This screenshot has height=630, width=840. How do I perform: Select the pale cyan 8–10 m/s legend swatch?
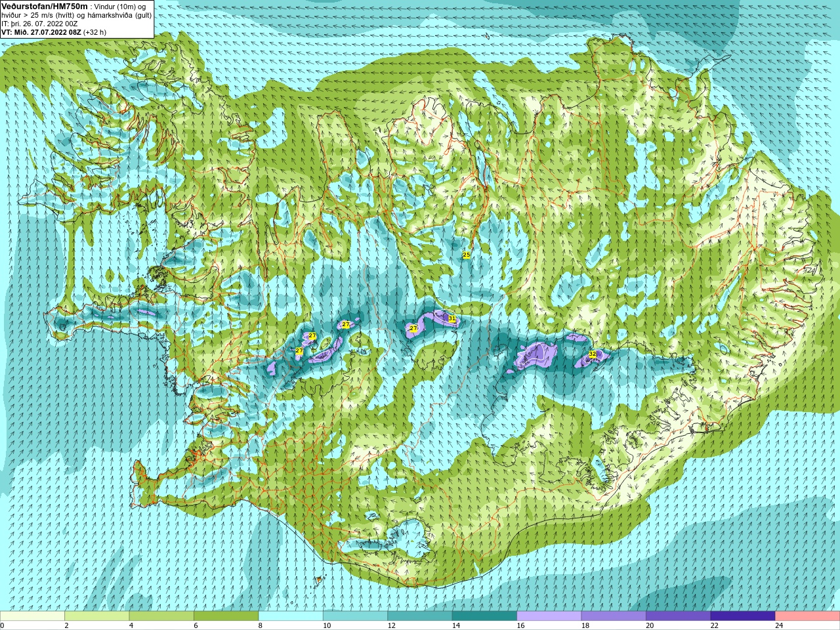(x=291, y=616)
